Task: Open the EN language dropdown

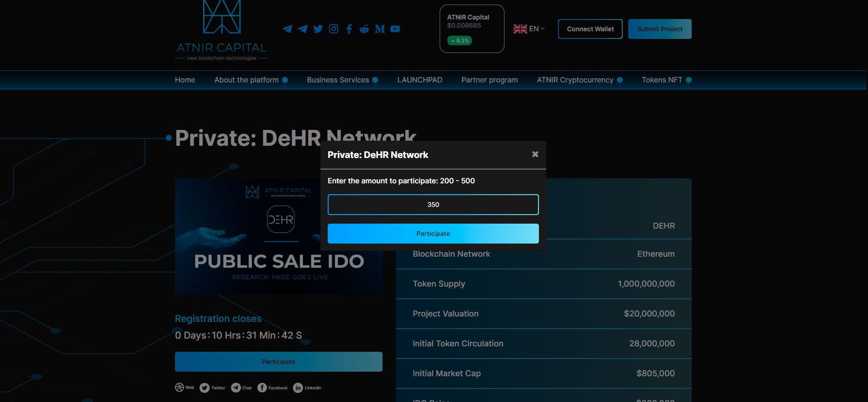Action: coord(529,29)
